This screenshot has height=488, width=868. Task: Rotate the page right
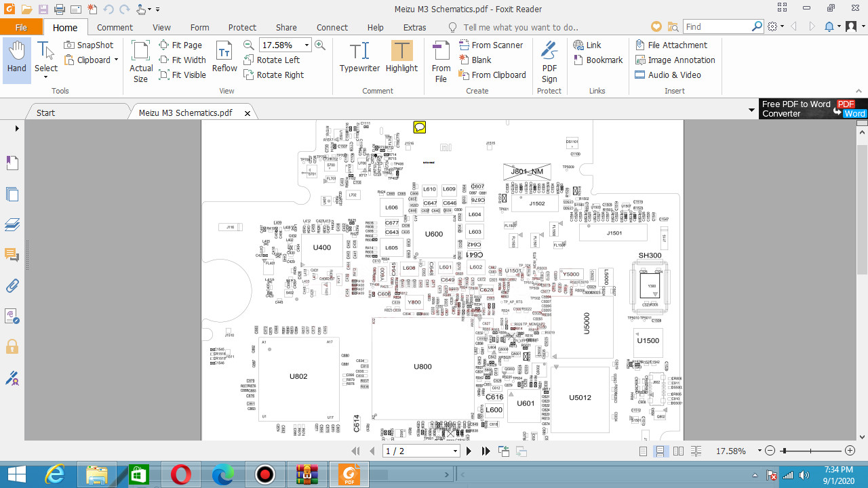click(x=274, y=75)
